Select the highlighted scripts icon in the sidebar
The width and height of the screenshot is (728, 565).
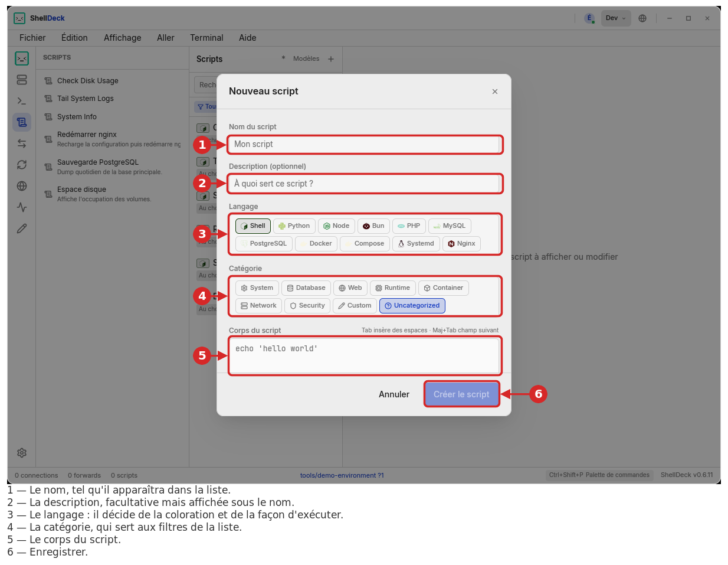point(22,122)
